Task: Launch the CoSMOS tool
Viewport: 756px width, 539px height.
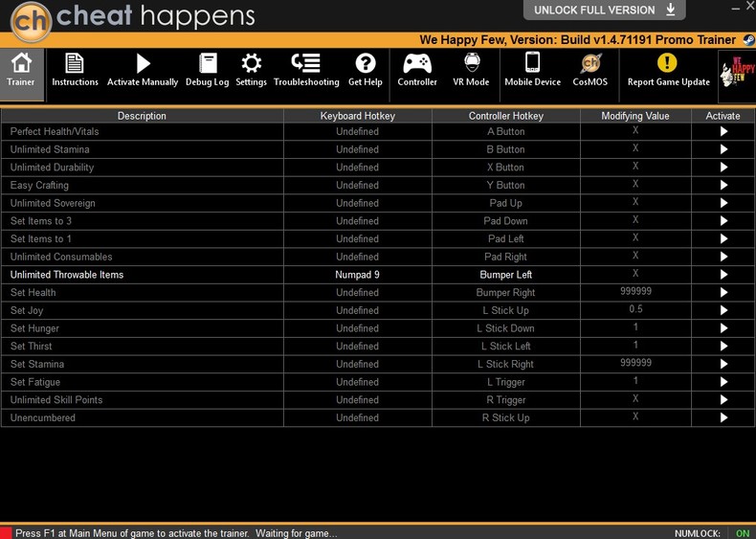Action: [x=590, y=71]
